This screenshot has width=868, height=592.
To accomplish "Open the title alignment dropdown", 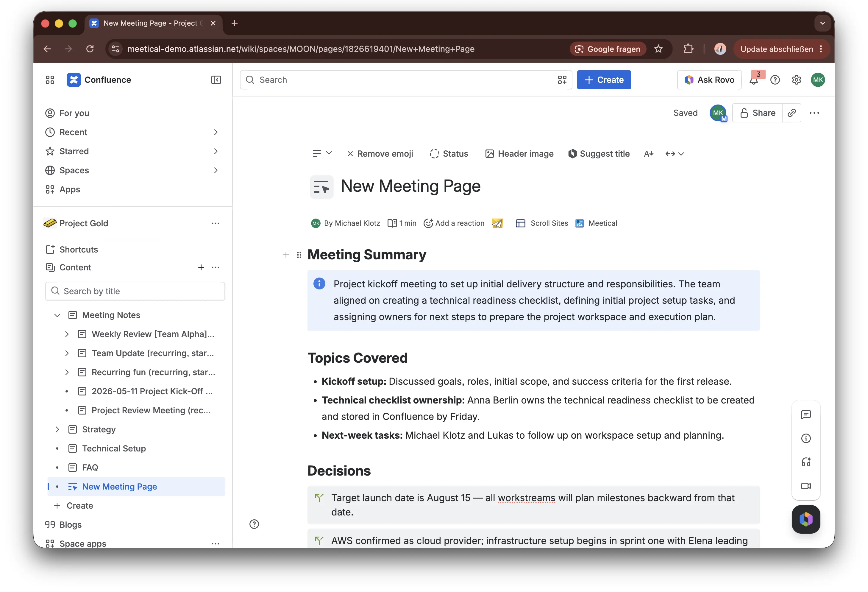I will click(322, 154).
